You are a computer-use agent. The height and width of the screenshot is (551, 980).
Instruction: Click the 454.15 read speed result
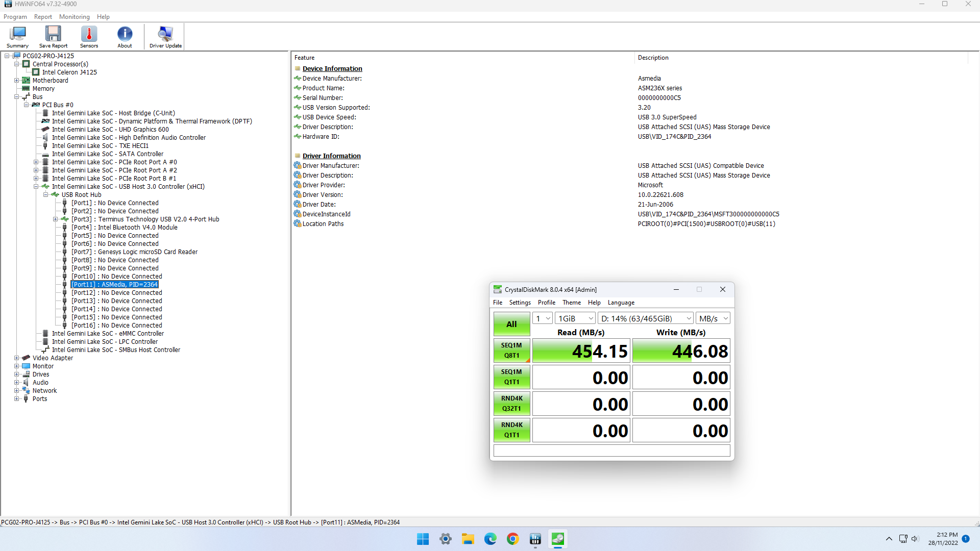click(581, 351)
